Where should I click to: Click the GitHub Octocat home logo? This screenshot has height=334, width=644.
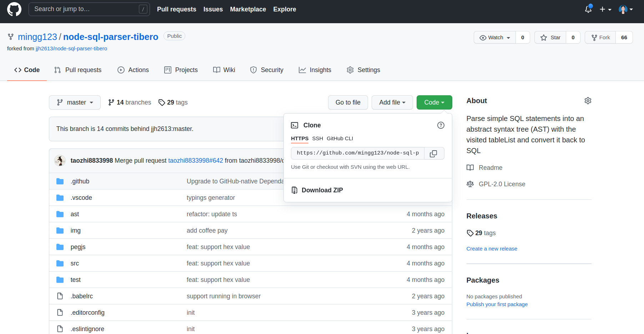14,9
